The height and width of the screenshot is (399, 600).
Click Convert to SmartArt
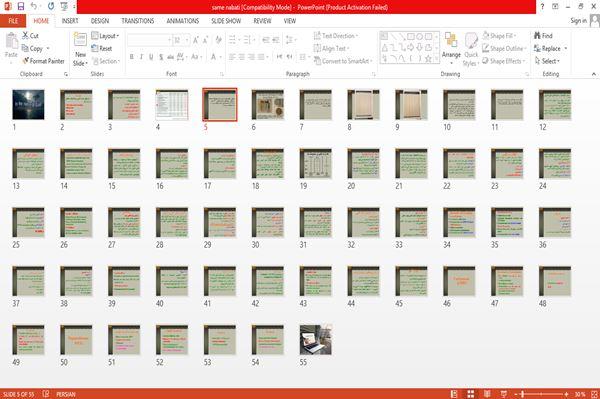[343, 61]
